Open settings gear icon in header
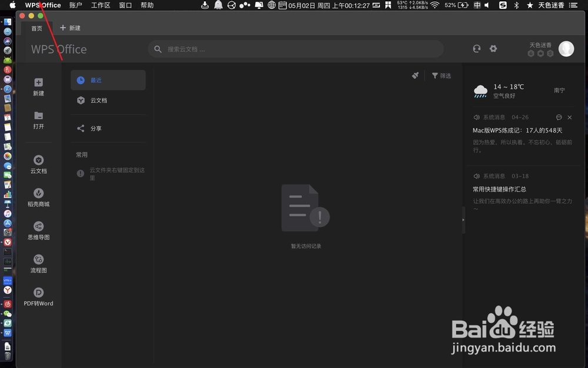The image size is (588, 368). 493,48
